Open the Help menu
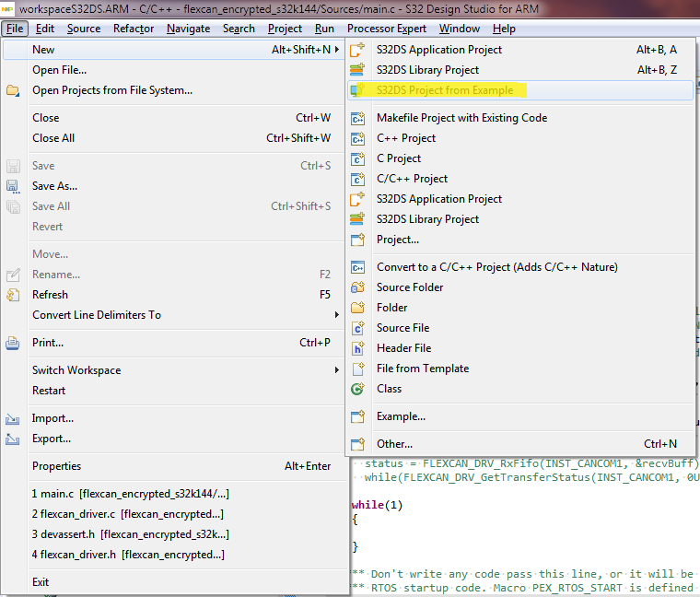 point(504,29)
